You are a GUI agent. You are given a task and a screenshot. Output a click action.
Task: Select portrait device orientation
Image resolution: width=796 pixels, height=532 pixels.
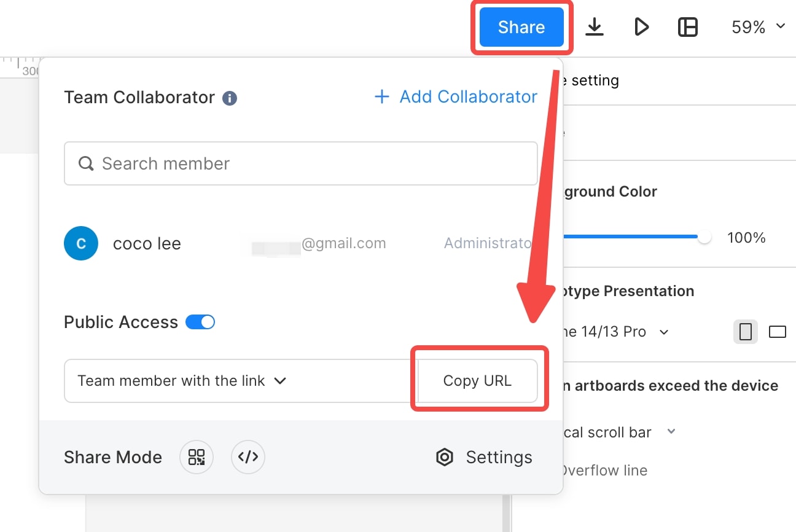(x=745, y=332)
